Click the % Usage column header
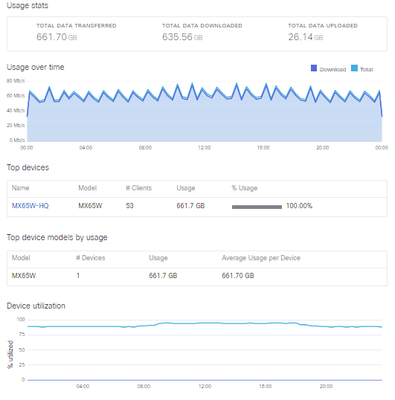This screenshot has width=395, height=400. pyautogui.click(x=245, y=188)
